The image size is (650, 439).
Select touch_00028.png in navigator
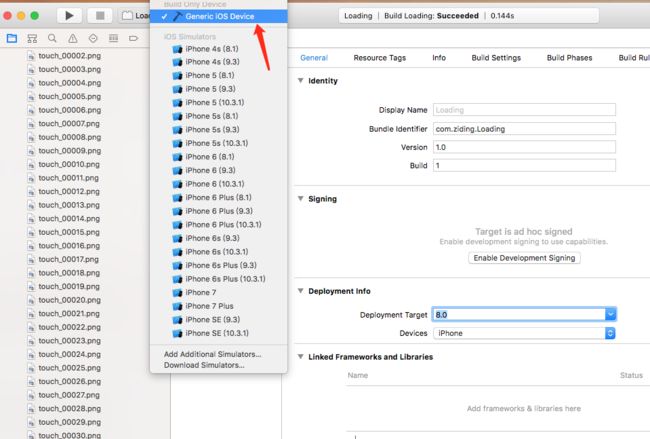pos(70,409)
